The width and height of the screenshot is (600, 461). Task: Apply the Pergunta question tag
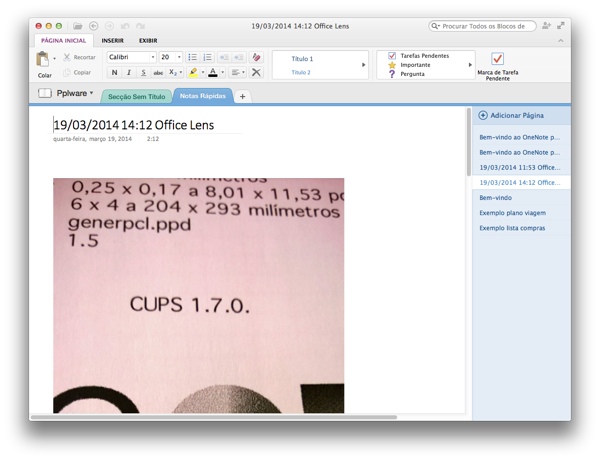(x=406, y=74)
